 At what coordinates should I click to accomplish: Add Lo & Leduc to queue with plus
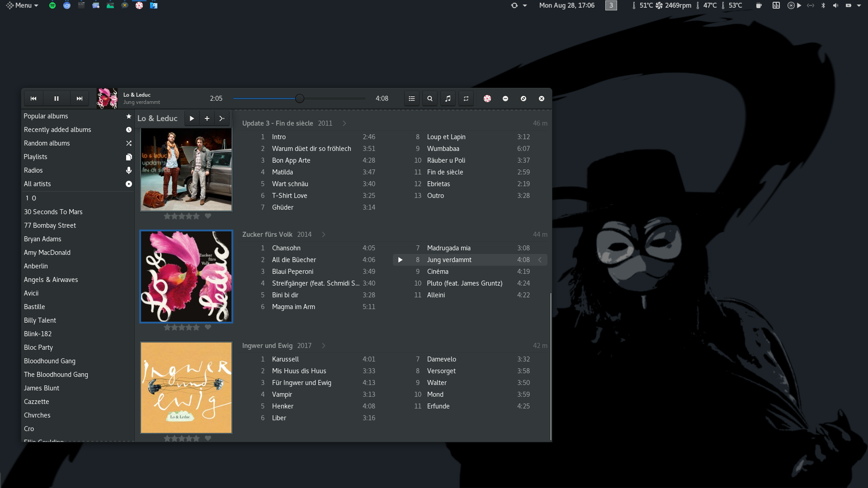click(x=207, y=118)
